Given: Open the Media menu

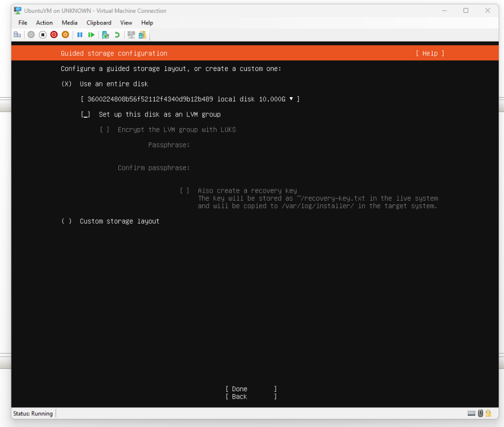Looking at the screenshot, I should [69, 23].
